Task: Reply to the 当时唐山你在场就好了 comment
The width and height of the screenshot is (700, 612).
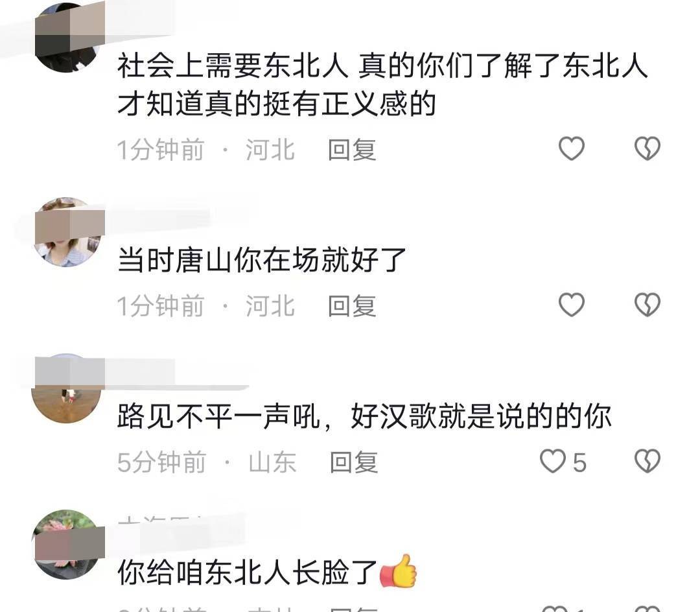Action: click(352, 306)
